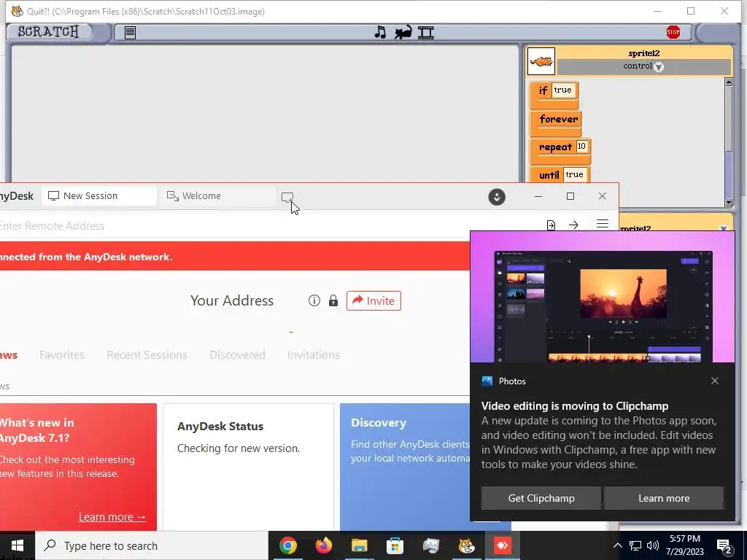This screenshot has width=747, height=560.
Task: Open File Explorer from the taskbar
Action: tap(359, 545)
